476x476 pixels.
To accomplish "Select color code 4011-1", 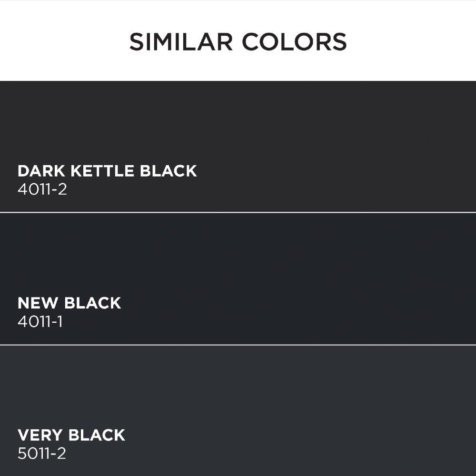I will [40, 321].
